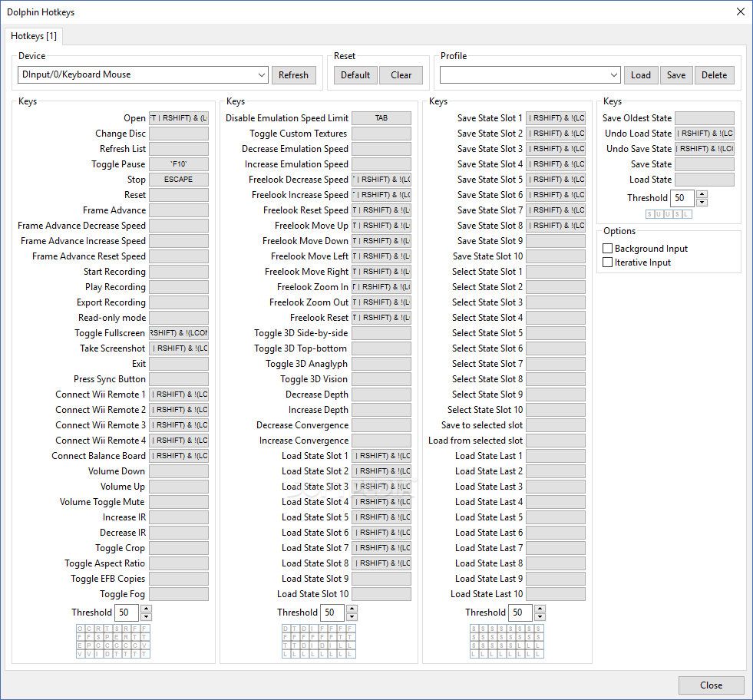
Task: Set the Toggle Fog hotkey binding
Action: [179, 594]
